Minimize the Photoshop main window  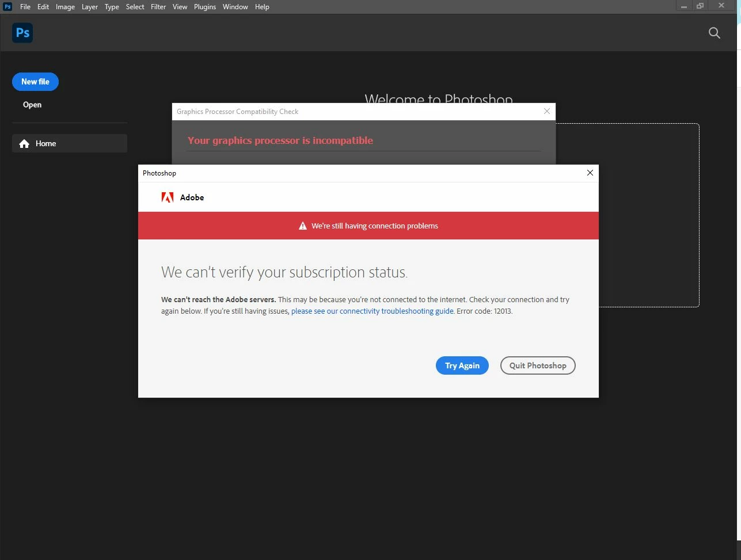(683, 6)
